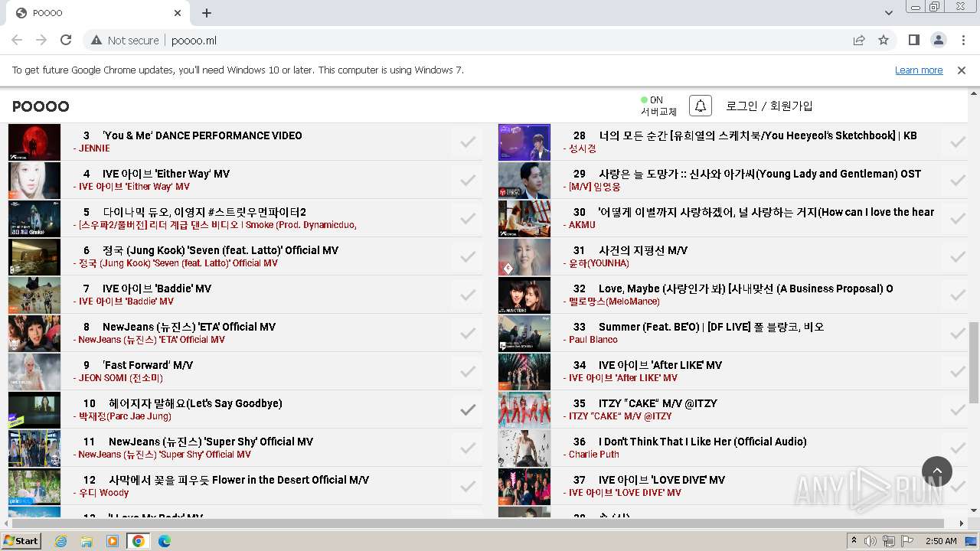Image resolution: width=980 pixels, height=551 pixels.
Task: Open the Chrome three-dot menu
Action: pyautogui.click(x=962, y=40)
